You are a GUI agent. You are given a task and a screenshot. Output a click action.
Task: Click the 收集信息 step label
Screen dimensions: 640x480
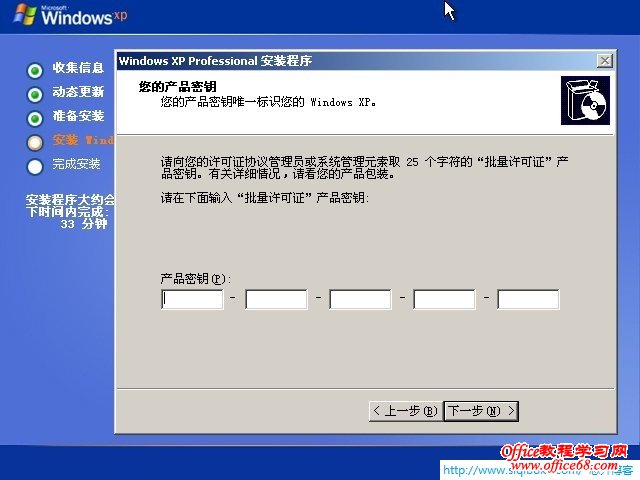coord(78,68)
